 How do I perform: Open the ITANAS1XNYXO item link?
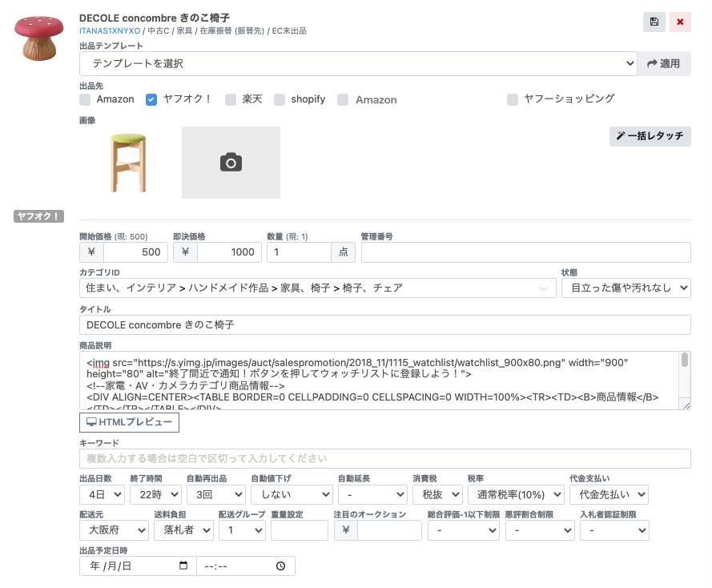pos(110,31)
